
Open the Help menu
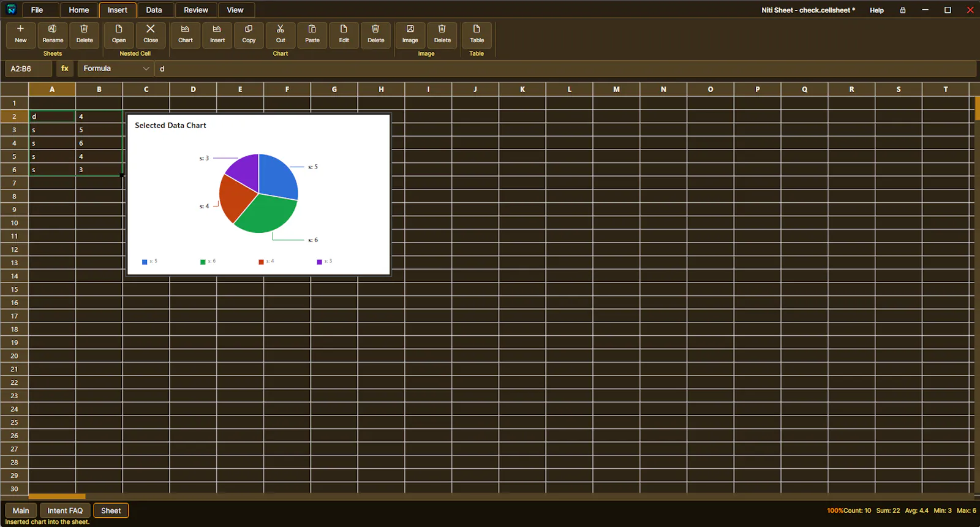point(876,10)
